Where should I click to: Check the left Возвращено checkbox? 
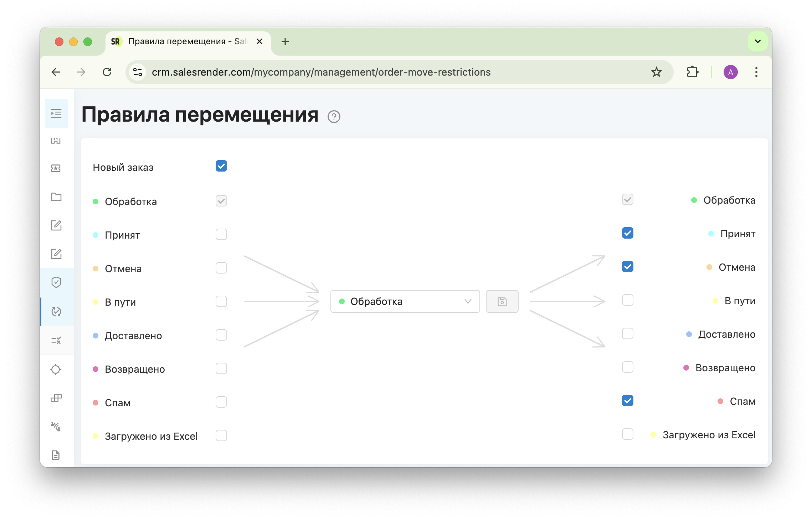pos(221,368)
